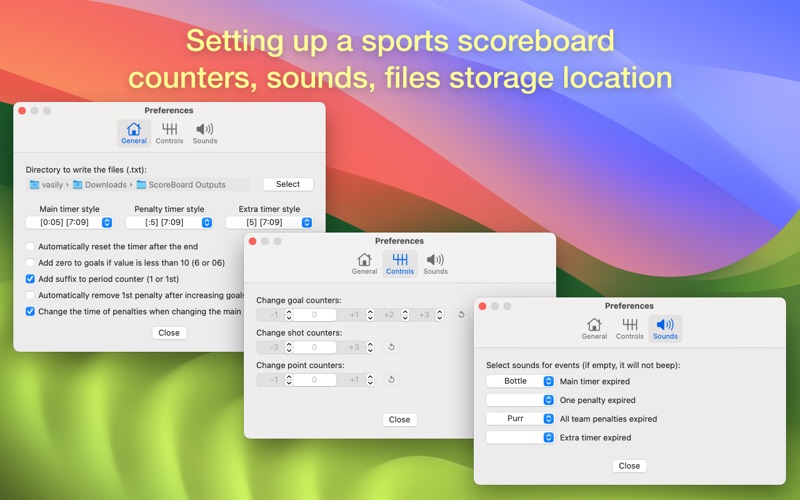Open Sounds tab in the General preferences window
The width and height of the screenshot is (800, 500).
205,134
